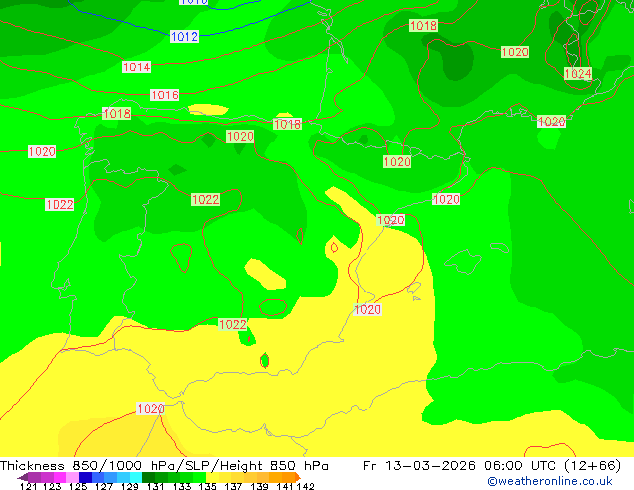Click the 1024 pressure label
Screen dimensions: 634x490
pos(578,74)
